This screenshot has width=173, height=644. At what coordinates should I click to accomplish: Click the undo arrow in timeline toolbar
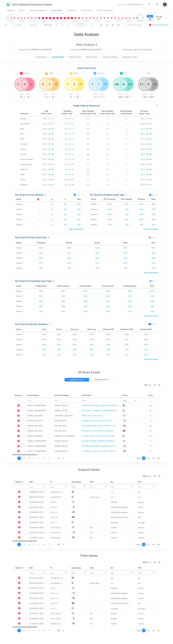[x=6, y=25]
